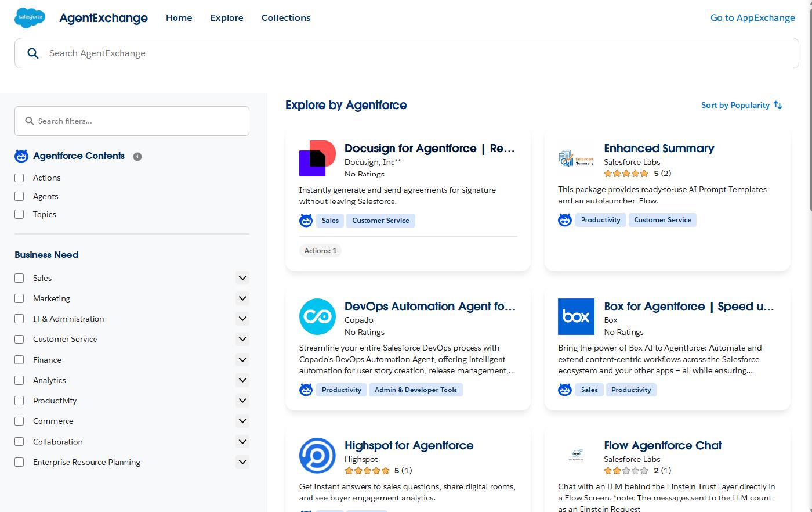Open the Highspot for Agentforce listing title

pos(409,445)
